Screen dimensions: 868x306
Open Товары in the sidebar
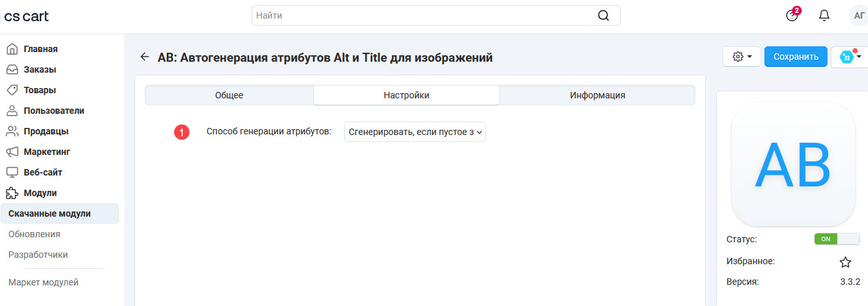click(39, 90)
